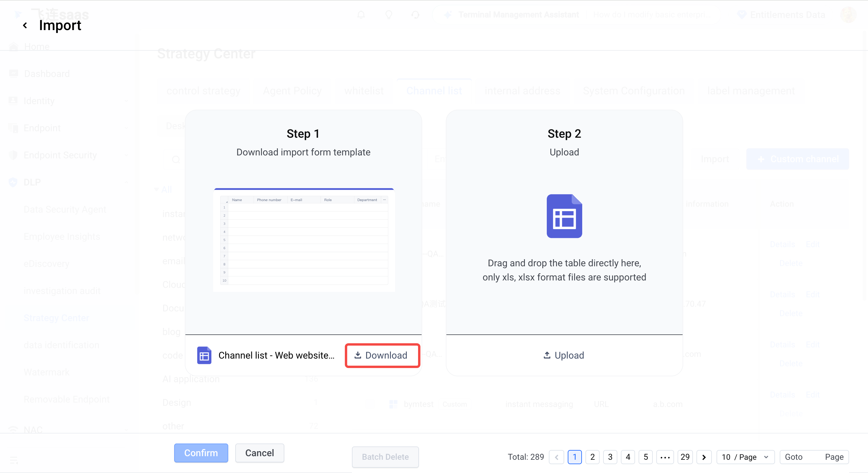Click the back arrow beside Import
The image size is (868, 473).
[x=25, y=26]
